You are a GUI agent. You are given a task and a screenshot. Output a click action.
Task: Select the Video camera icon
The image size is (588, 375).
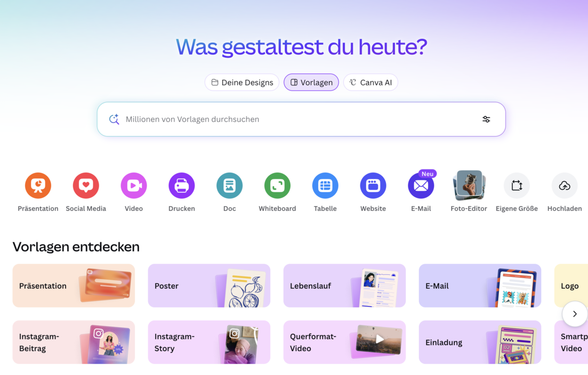coord(134,185)
